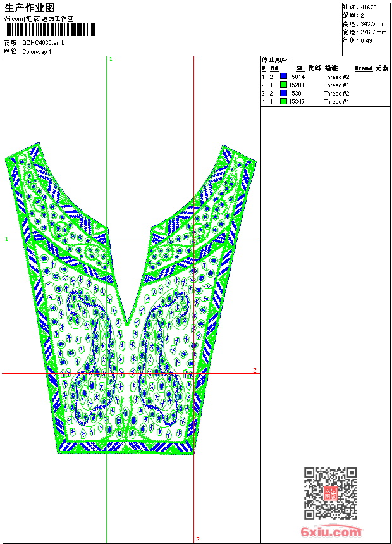Click the St. column header in stop sequence
The height and width of the screenshot is (544, 392).
click(x=300, y=68)
